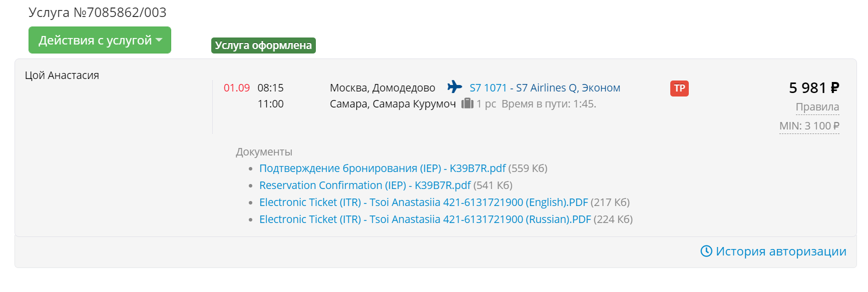This screenshot has height=292, width=868.
Task: Open 'Reservation Confirmation (IEP)' PDF link
Action: pos(365,185)
